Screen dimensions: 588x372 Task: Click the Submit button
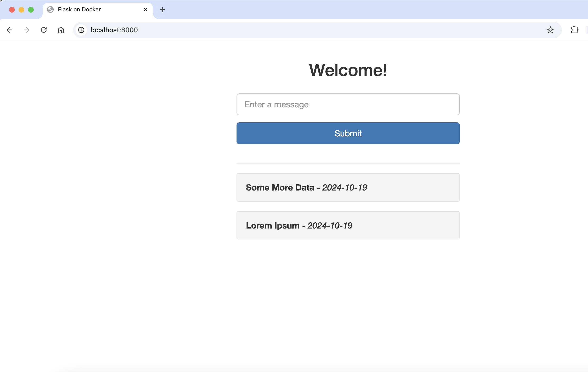[x=348, y=133]
